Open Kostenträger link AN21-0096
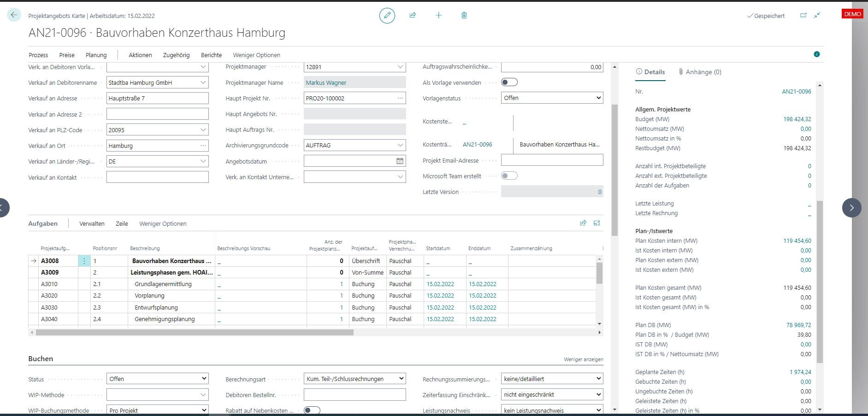The height and width of the screenshot is (416, 868). click(477, 145)
